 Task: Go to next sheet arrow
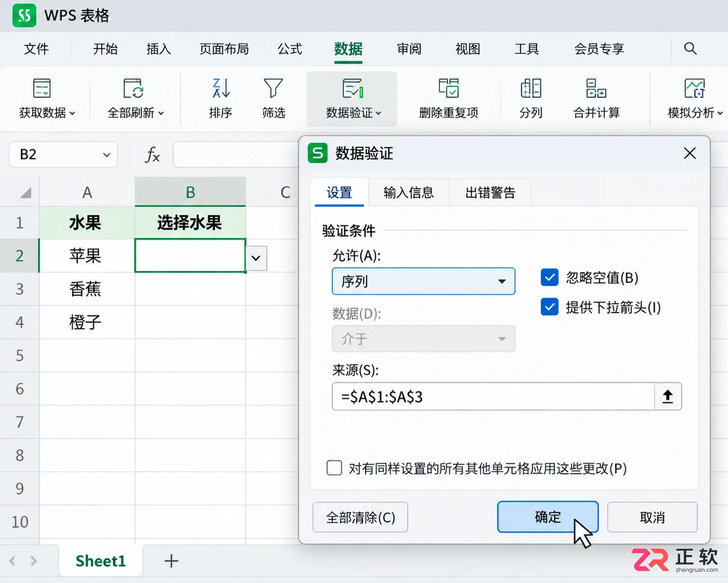coord(34,561)
